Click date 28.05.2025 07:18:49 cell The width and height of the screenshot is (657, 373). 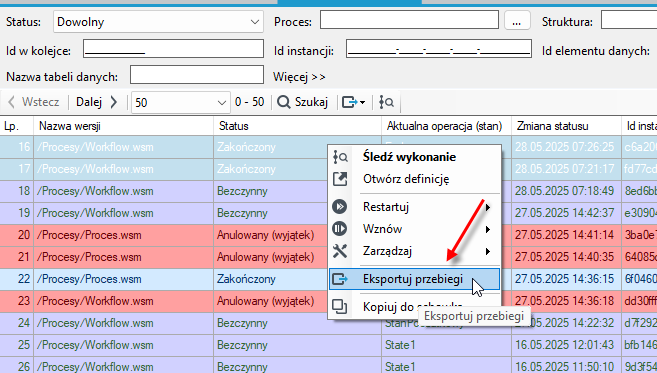(x=564, y=191)
